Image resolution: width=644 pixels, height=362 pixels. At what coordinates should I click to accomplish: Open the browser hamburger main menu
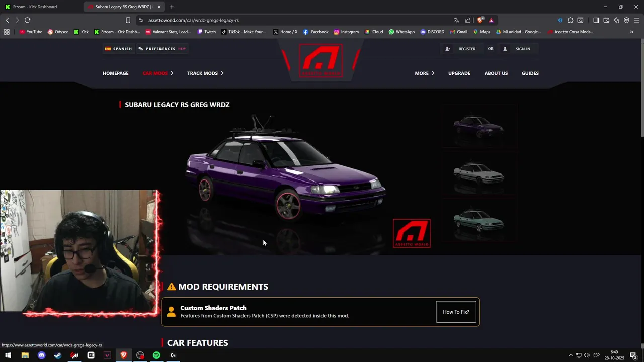click(636, 20)
